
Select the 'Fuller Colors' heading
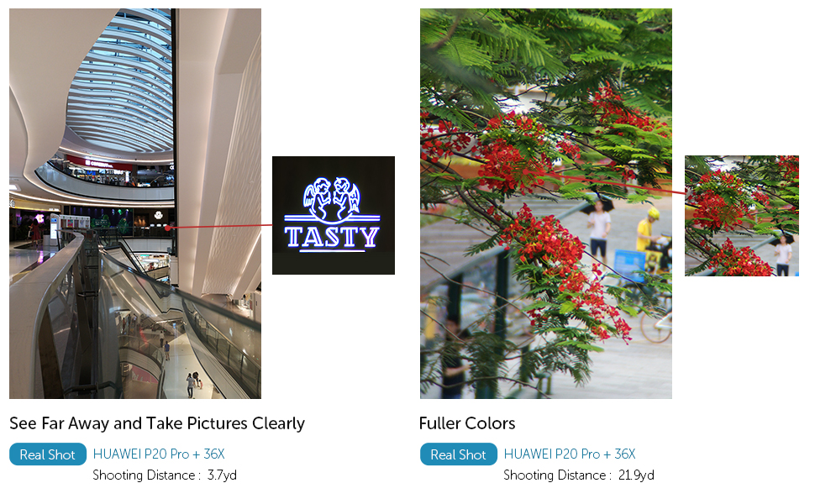[x=467, y=423]
